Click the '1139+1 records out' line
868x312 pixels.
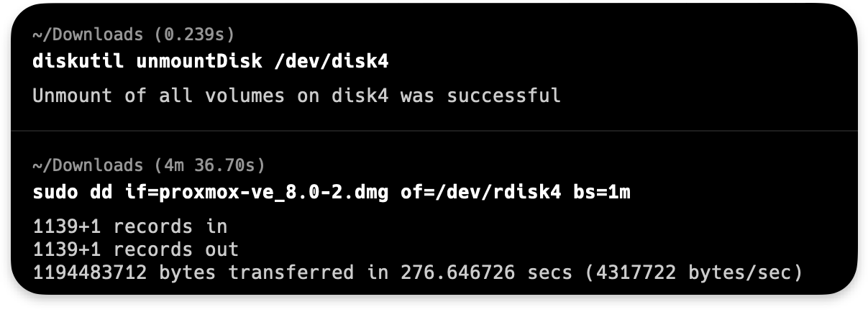135,249
